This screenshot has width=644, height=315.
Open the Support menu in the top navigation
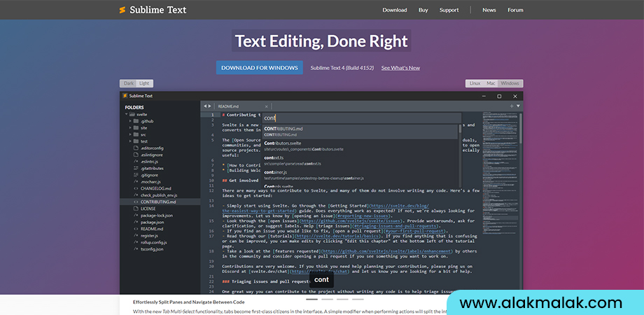[449, 10]
